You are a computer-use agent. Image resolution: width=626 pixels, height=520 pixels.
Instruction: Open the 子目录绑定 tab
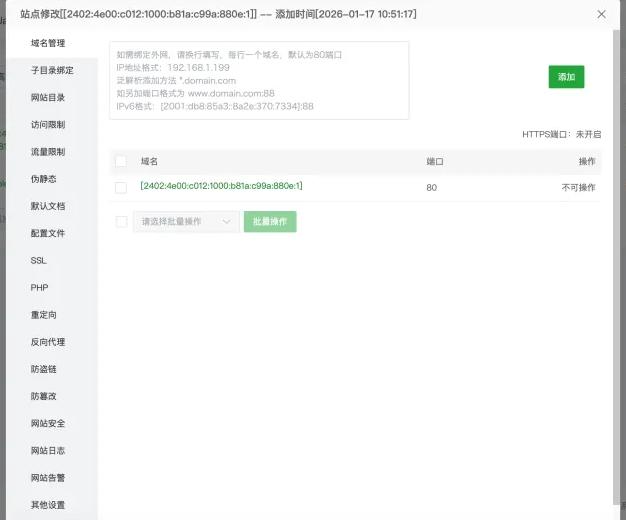52,71
